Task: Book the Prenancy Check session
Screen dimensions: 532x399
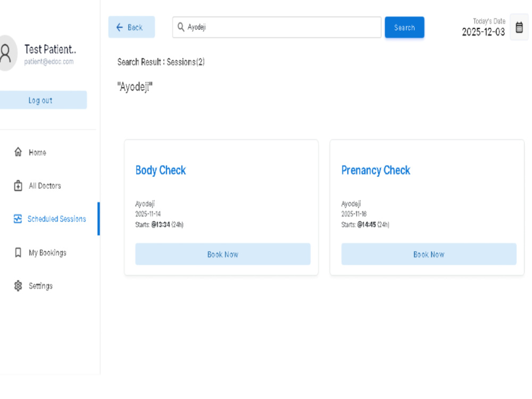Action: pos(429,254)
